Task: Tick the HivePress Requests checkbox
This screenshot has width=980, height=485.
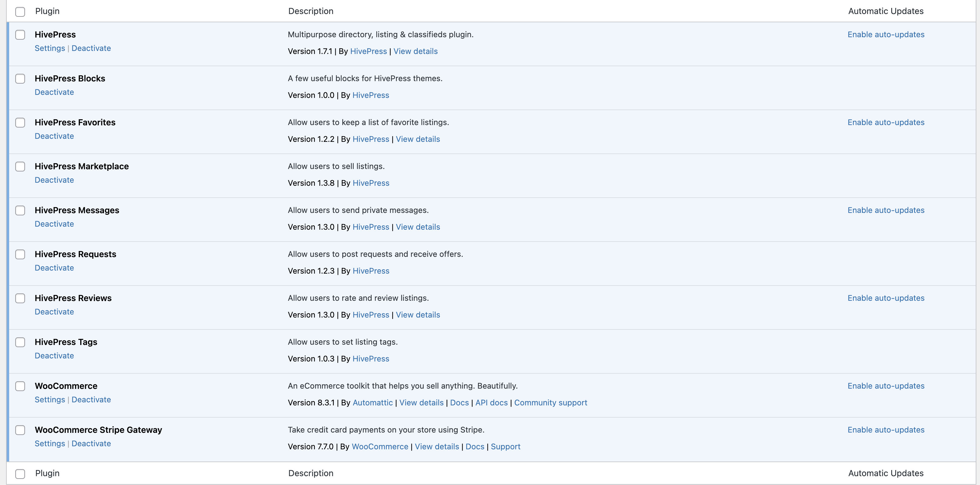Action: 20,254
